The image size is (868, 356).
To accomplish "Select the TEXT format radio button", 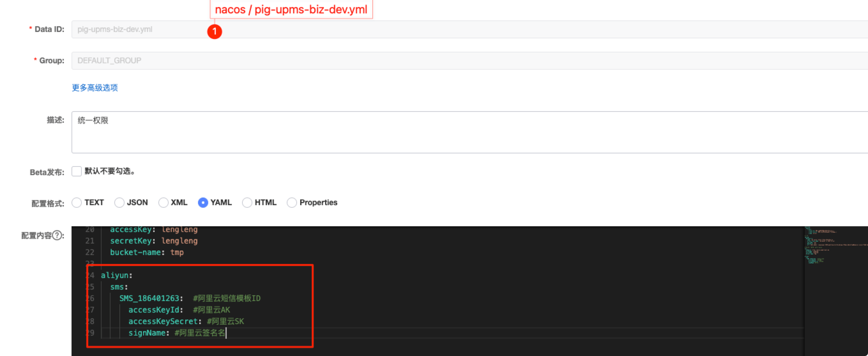I will click(x=77, y=203).
